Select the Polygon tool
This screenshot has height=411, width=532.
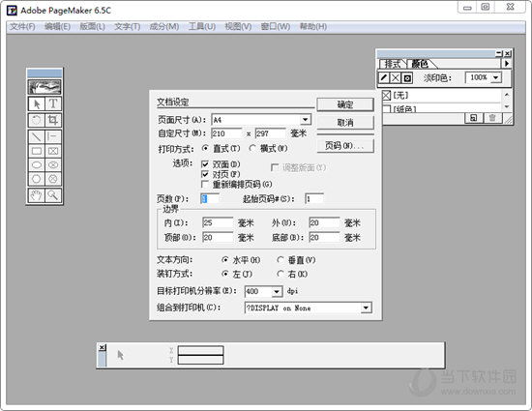click(37, 179)
